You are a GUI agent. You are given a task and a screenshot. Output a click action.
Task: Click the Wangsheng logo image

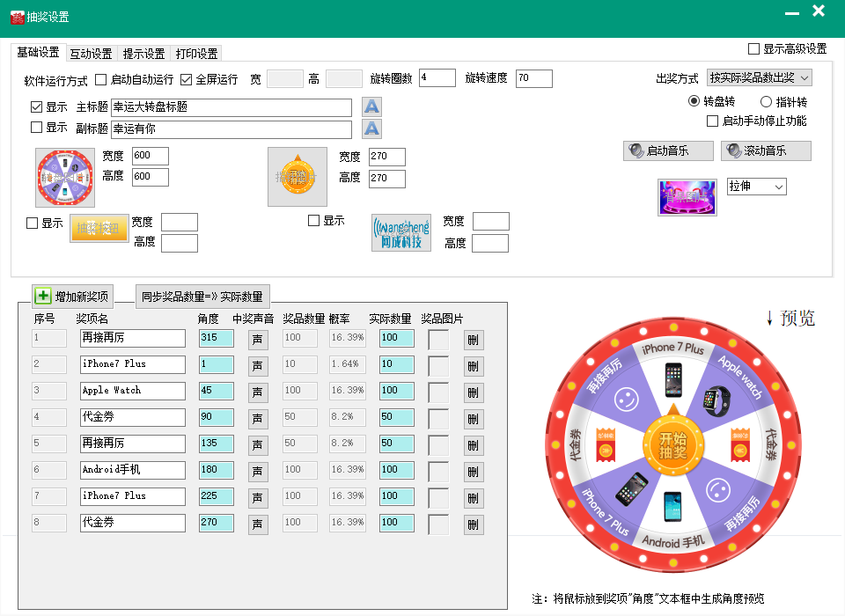click(x=401, y=231)
